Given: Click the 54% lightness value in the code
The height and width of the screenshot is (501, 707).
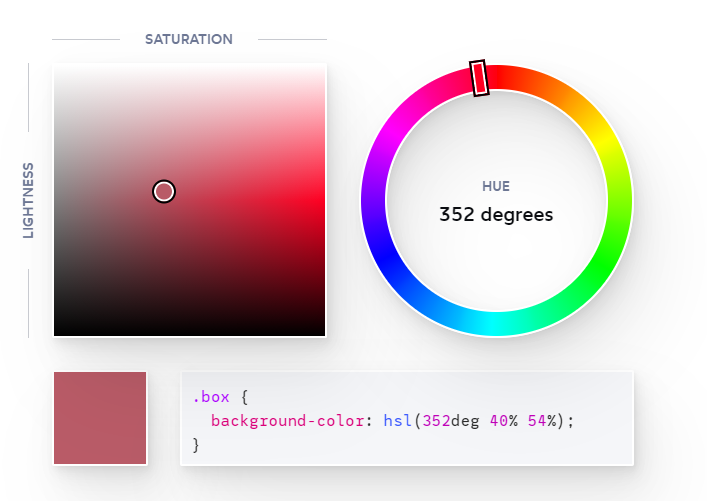Looking at the screenshot, I should pyautogui.click(x=542, y=421).
